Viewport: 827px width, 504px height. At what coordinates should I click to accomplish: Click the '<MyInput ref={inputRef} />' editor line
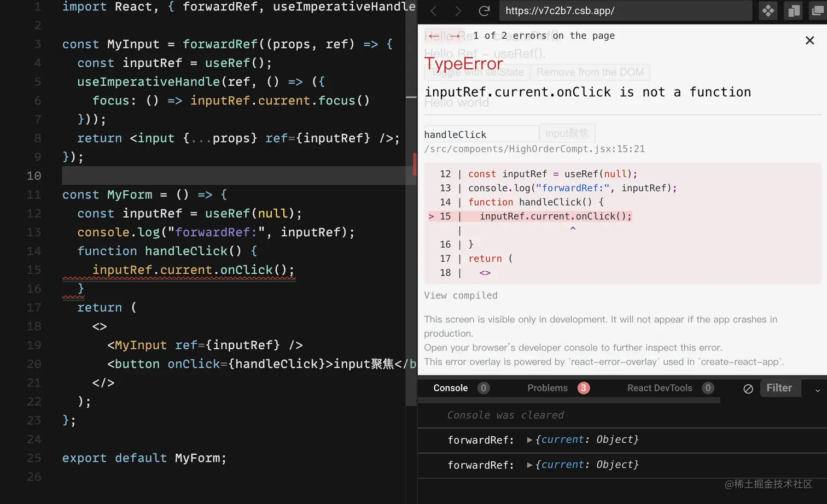click(205, 345)
